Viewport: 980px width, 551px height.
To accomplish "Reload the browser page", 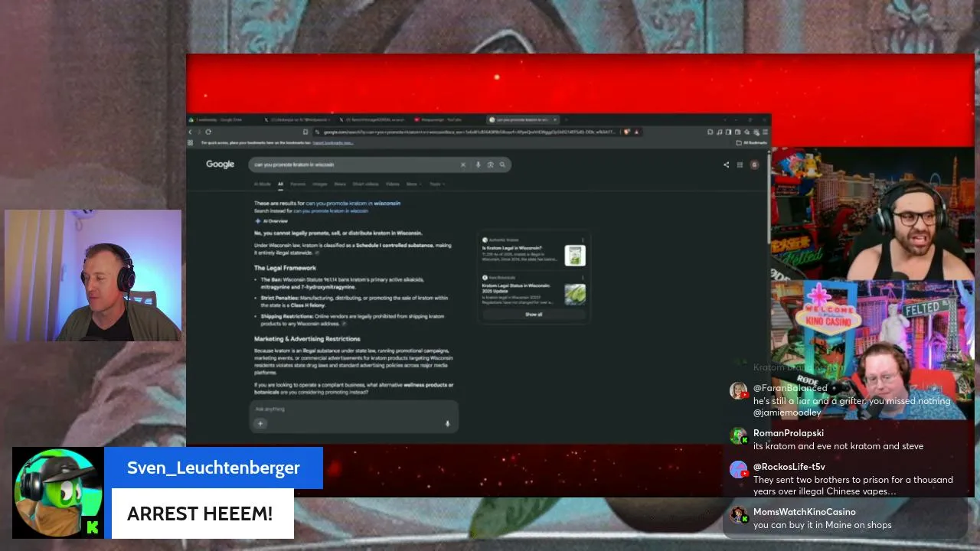I will (x=208, y=132).
